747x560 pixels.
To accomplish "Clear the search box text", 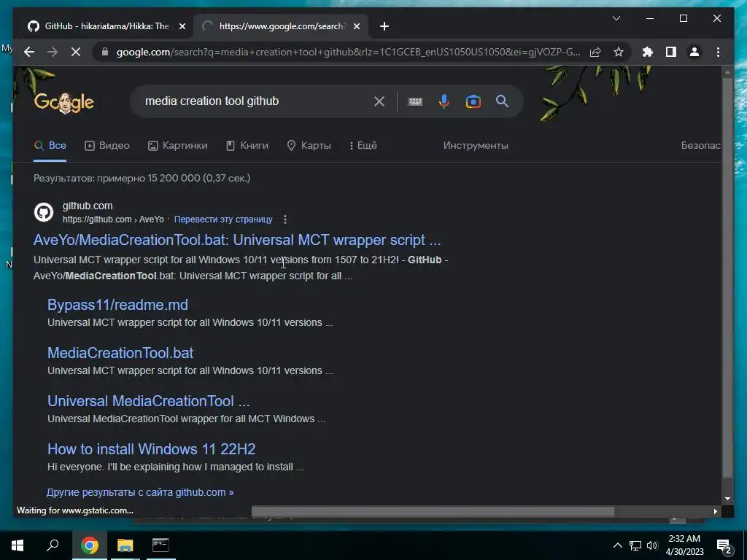I will tap(379, 101).
